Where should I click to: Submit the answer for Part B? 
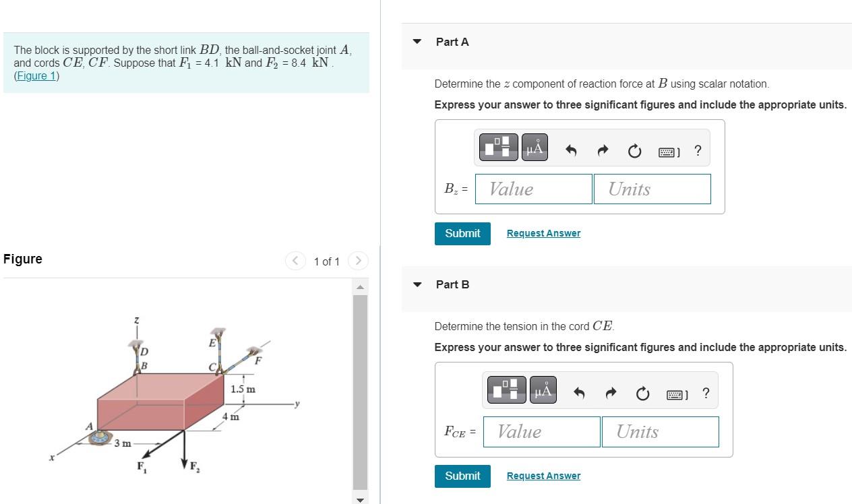(462, 476)
